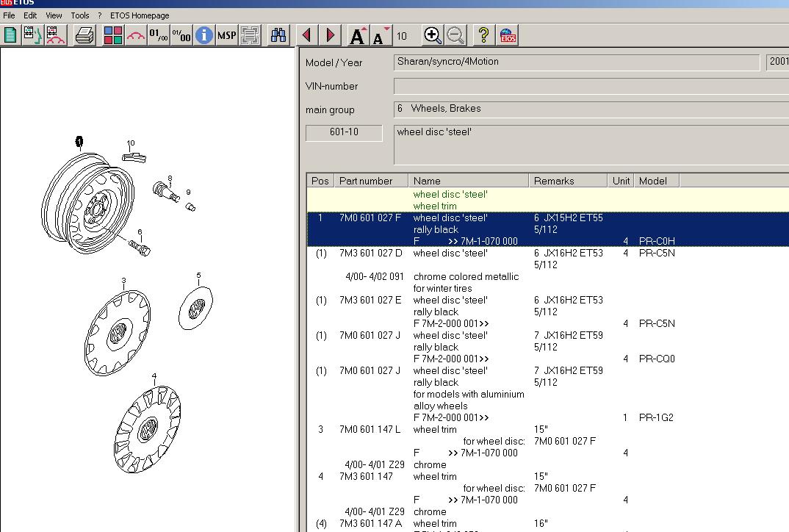
Task: Open help with yellow question mark icon
Action: [x=483, y=35]
